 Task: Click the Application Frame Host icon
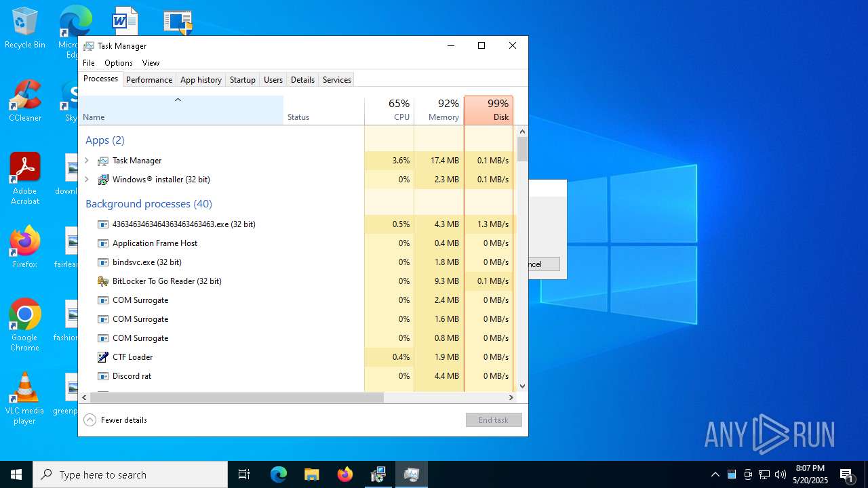point(103,243)
